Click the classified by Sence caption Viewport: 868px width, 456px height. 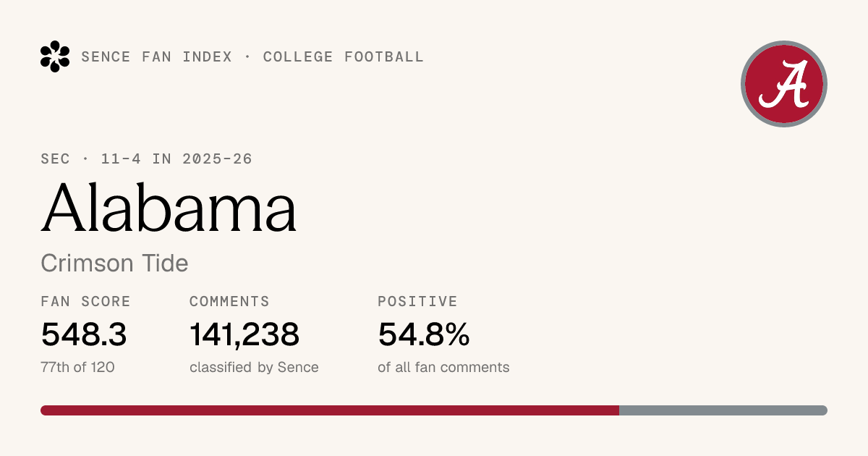(254, 367)
